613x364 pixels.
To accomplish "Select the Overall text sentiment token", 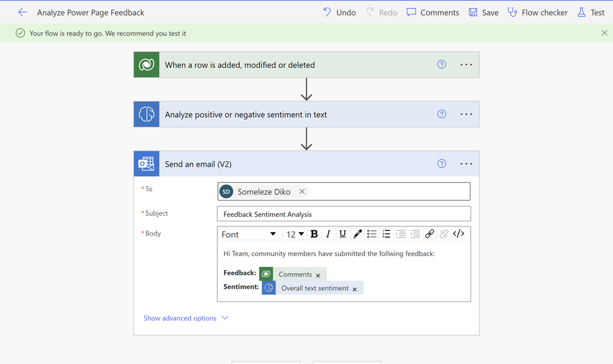I will 312,288.
